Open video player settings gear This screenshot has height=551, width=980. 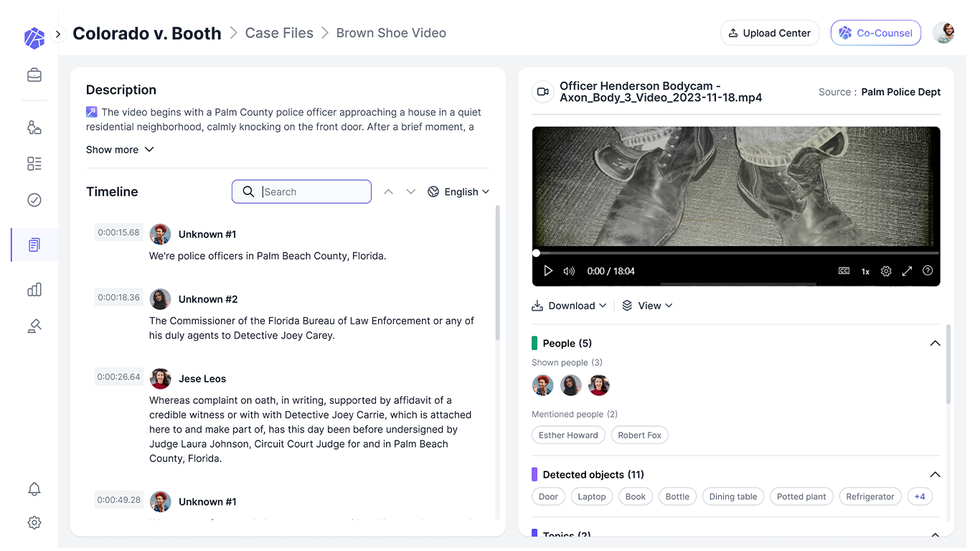(x=886, y=271)
